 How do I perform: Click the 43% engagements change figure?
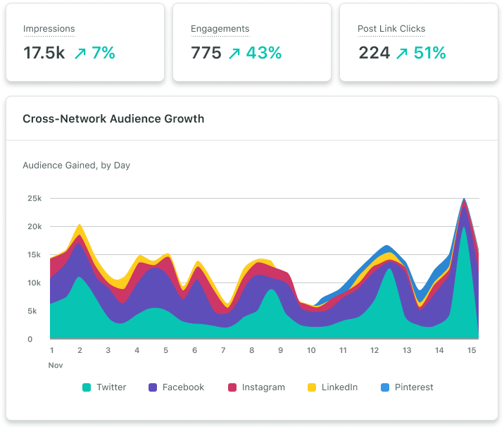click(x=264, y=53)
